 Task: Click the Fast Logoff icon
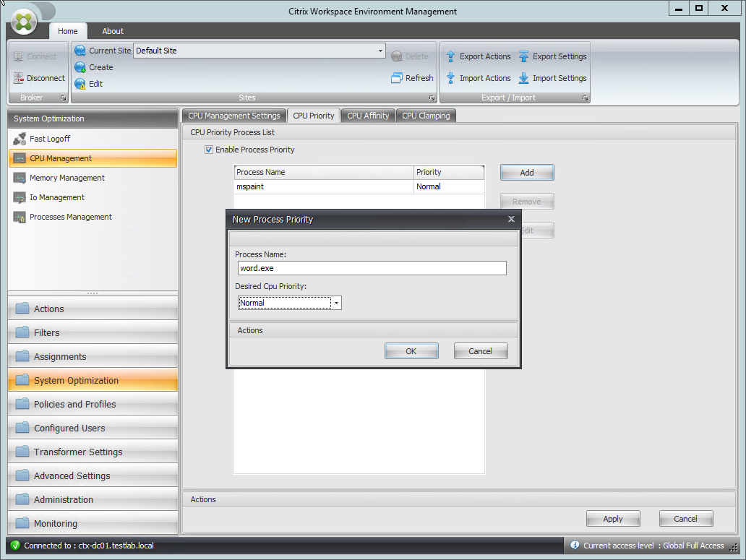tap(20, 139)
